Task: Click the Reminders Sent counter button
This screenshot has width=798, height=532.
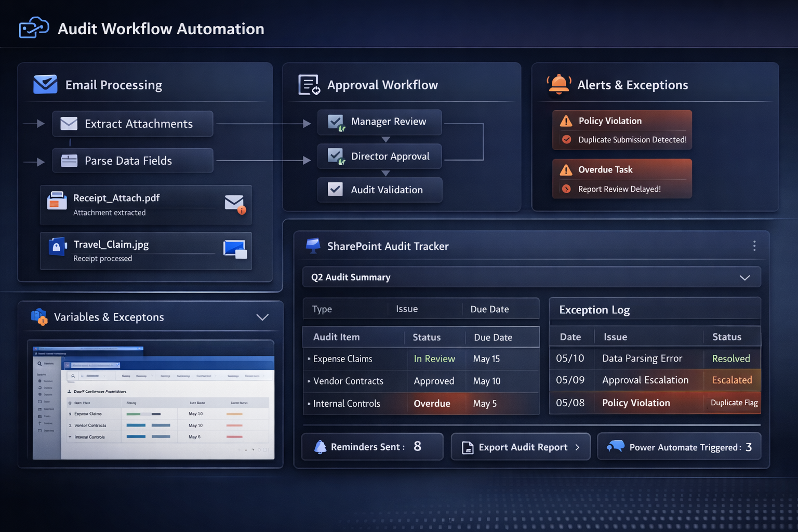Action: [x=373, y=447]
